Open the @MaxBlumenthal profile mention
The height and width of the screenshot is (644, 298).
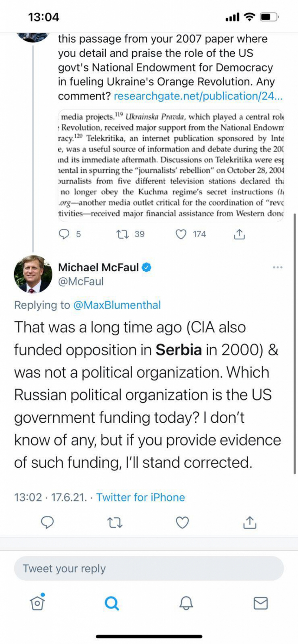pos(117,305)
